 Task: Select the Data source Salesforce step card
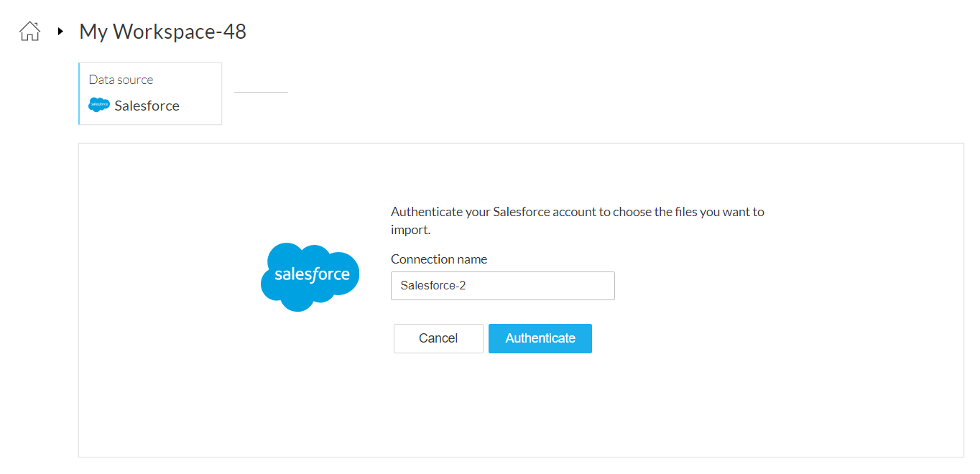(150, 93)
